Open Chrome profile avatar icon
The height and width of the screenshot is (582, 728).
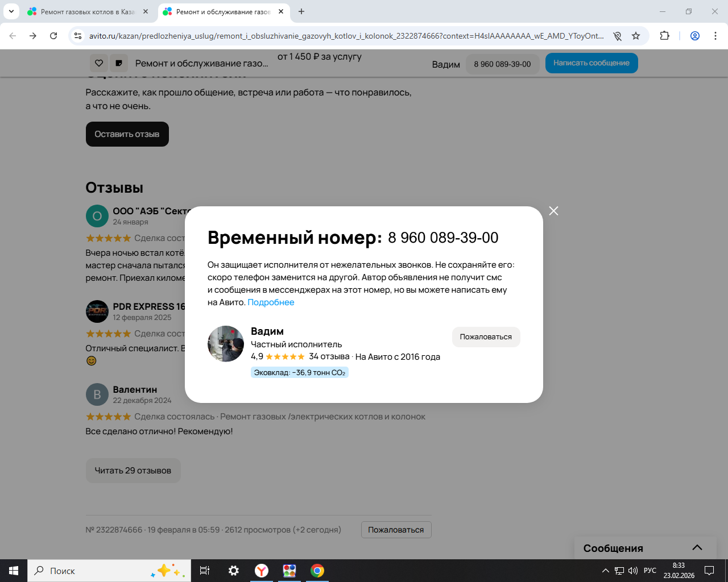[695, 36]
